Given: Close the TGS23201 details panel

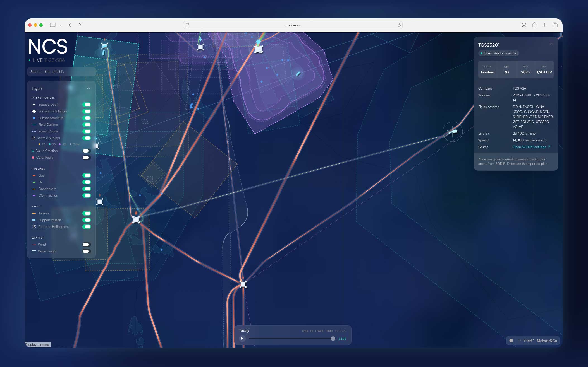Looking at the screenshot, I should (x=551, y=44).
